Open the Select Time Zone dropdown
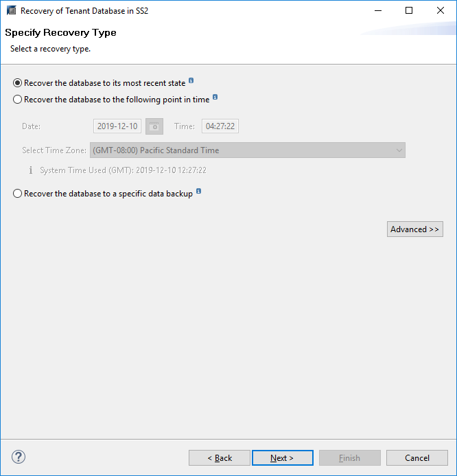Image resolution: width=457 pixels, height=476 pixels. (247, 150)
